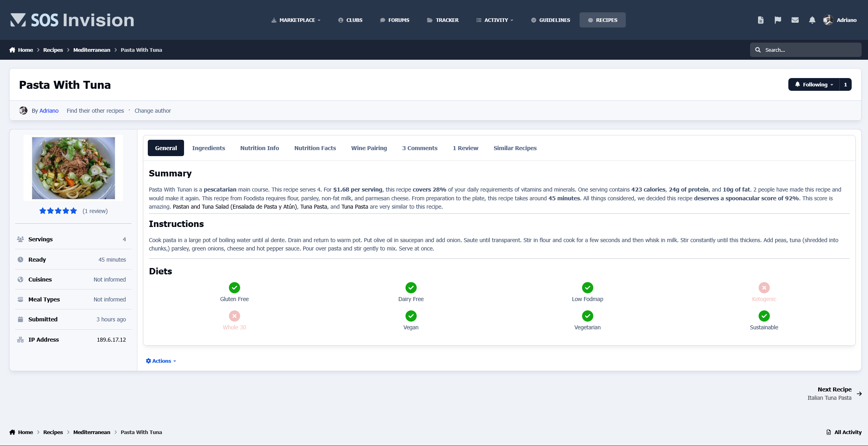
Task: Click the Gluten Free green checkmark
Action: tap(234, 288)
